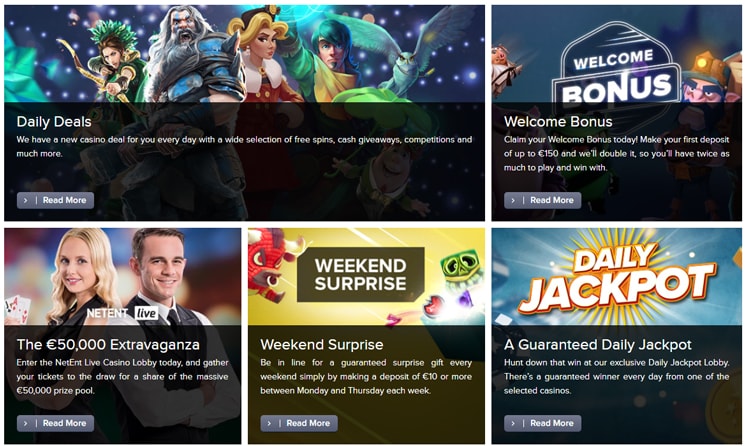
Task: Click chevron arrow on Daily Deals button
Action: 26,200
